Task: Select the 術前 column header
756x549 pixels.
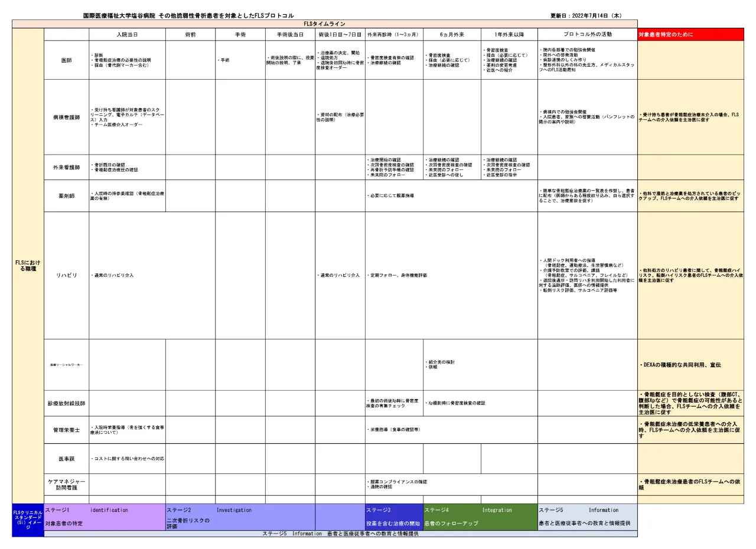Action: click(190, 35)
